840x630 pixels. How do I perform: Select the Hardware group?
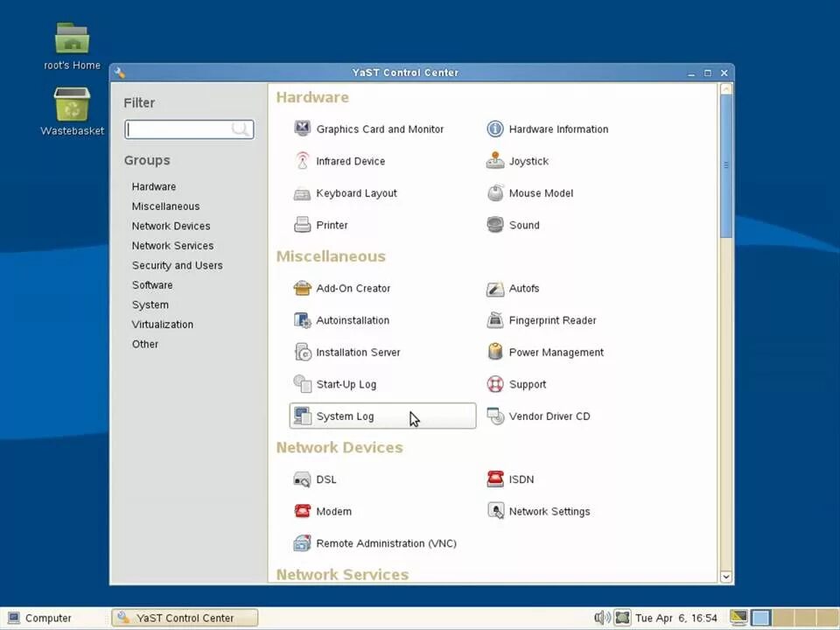point(154,186)
